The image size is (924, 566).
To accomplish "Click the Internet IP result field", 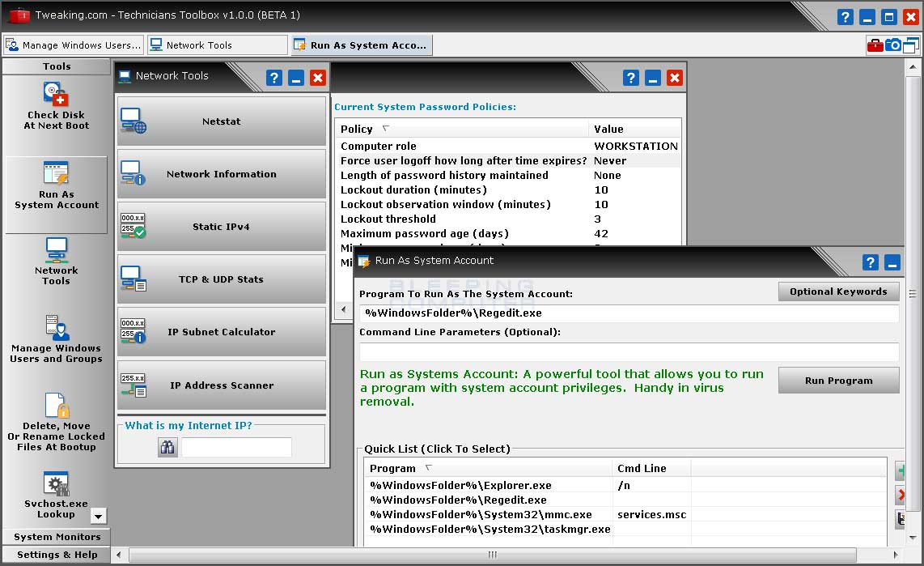I will click(x=236, y=448).
